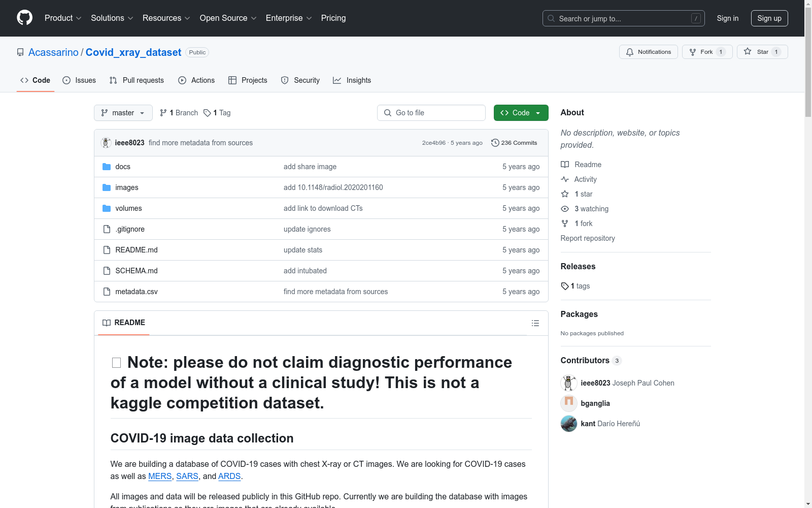The image size is (812, 508).
Task: Open the green Code dropdown button
Action: [x=521, y=113]
